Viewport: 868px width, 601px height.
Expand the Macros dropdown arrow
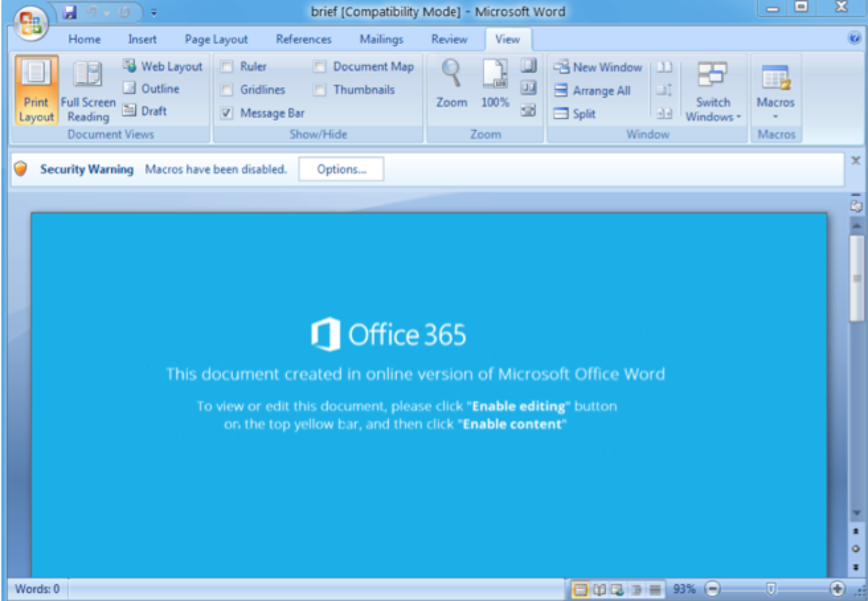coord(775,116)
